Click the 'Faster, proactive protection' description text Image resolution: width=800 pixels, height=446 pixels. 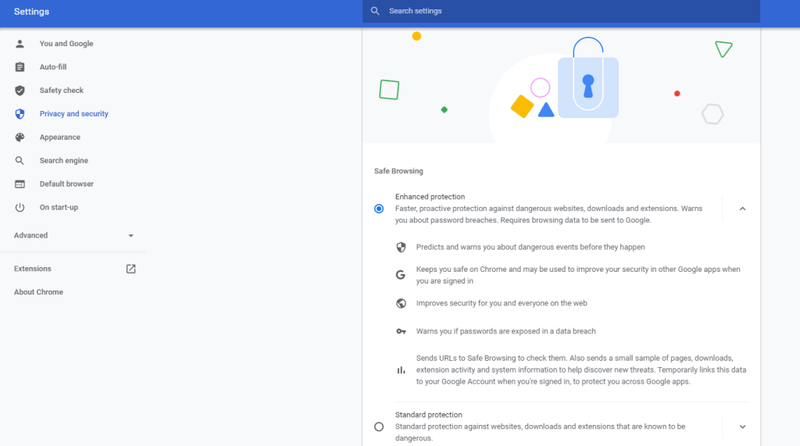point(548,214)
